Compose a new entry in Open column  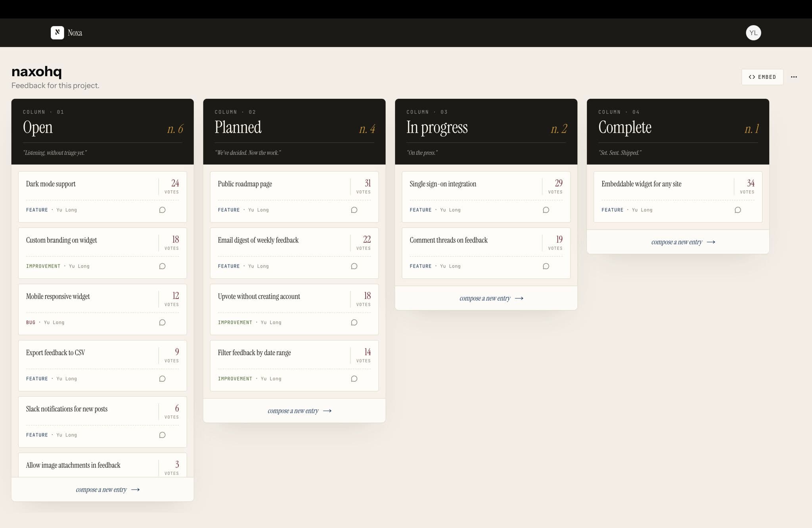pyautogui.click(x=108, y=490)
